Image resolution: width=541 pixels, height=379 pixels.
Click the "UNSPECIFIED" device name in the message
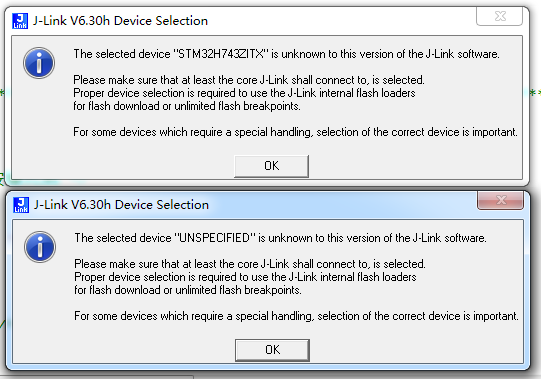[215, 238]
